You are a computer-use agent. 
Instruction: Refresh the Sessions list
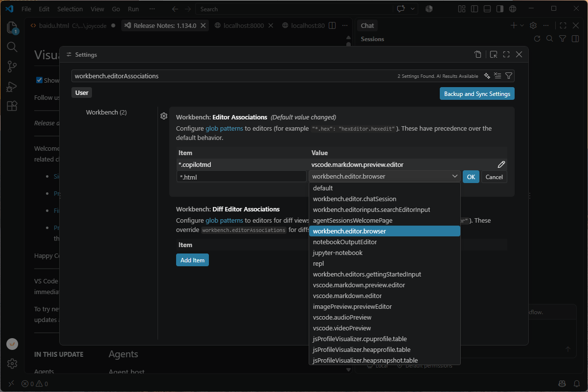(x=537, y=39)
